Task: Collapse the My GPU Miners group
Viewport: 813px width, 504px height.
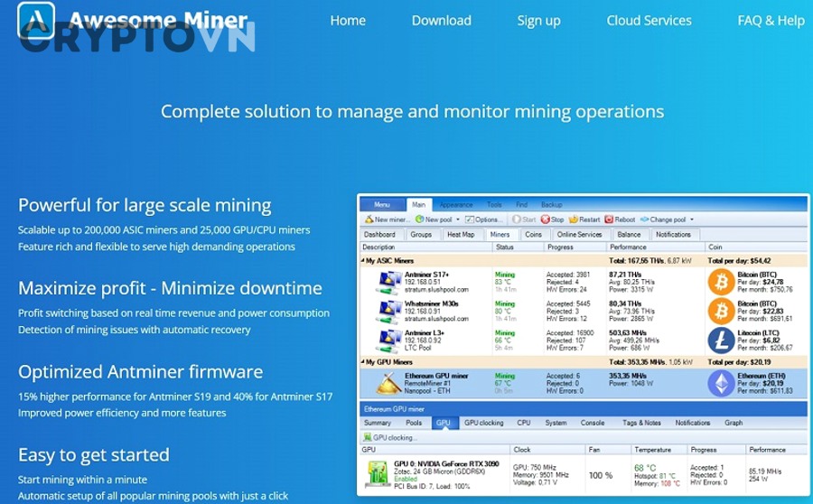Action: pos(363,362)
